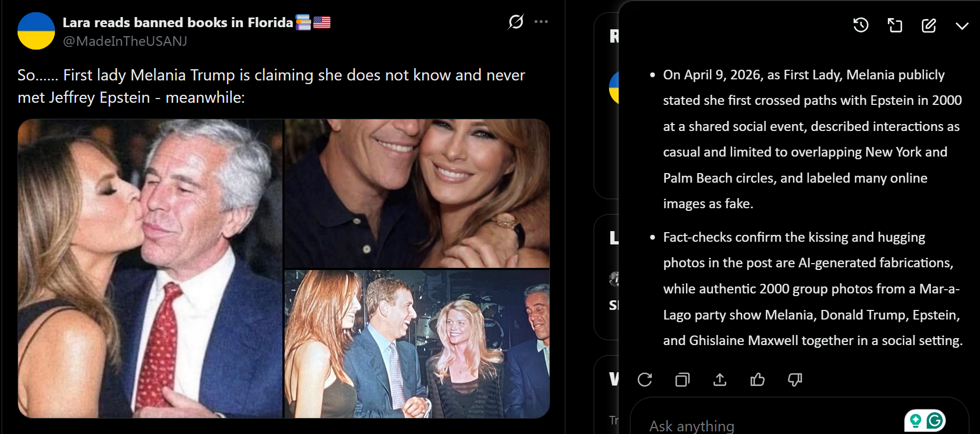Image resolution: width=980 pixels, height=434 pixels.
Task: Dislike the Grok response
Action: pyautogui.click(x=795, y=380)
